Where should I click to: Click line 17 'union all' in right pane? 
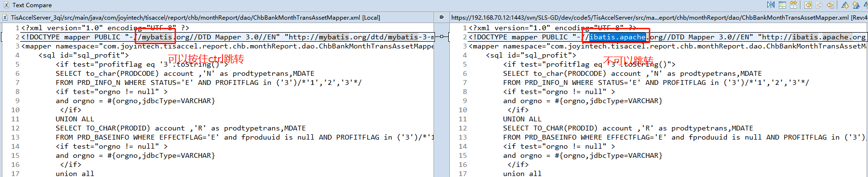click(522, 173)
